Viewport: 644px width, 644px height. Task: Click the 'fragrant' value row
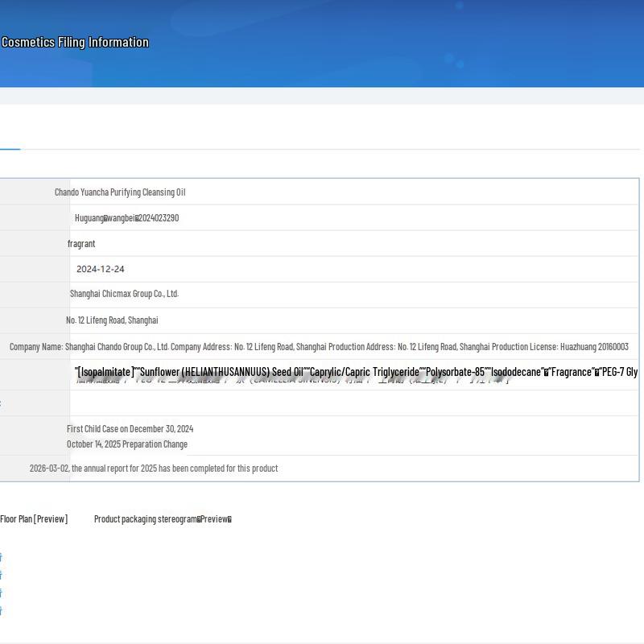click(81, 244)
